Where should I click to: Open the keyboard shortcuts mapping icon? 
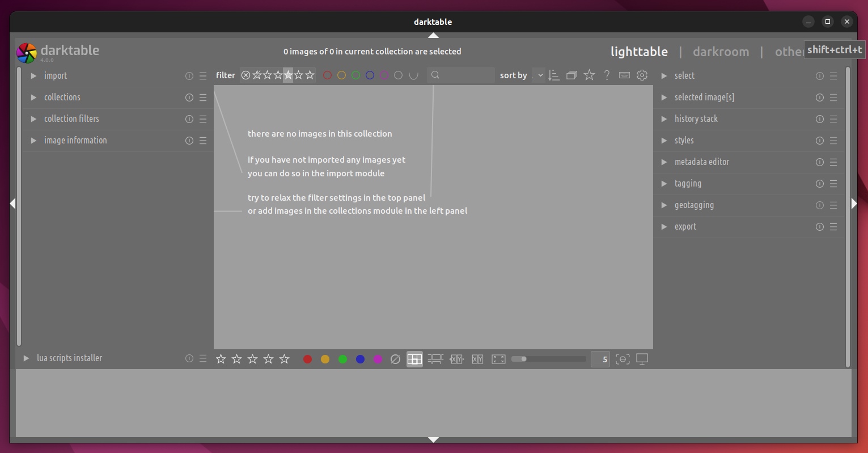point(624,75)
